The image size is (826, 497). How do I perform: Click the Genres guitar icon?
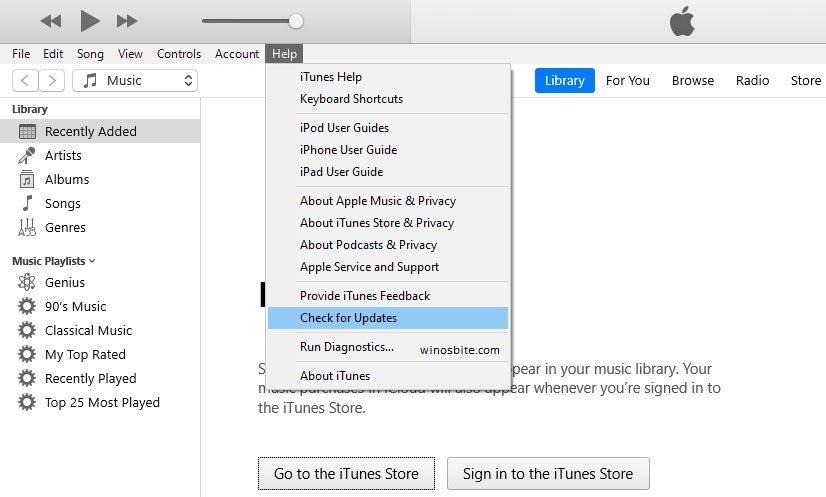coord(27,228)
